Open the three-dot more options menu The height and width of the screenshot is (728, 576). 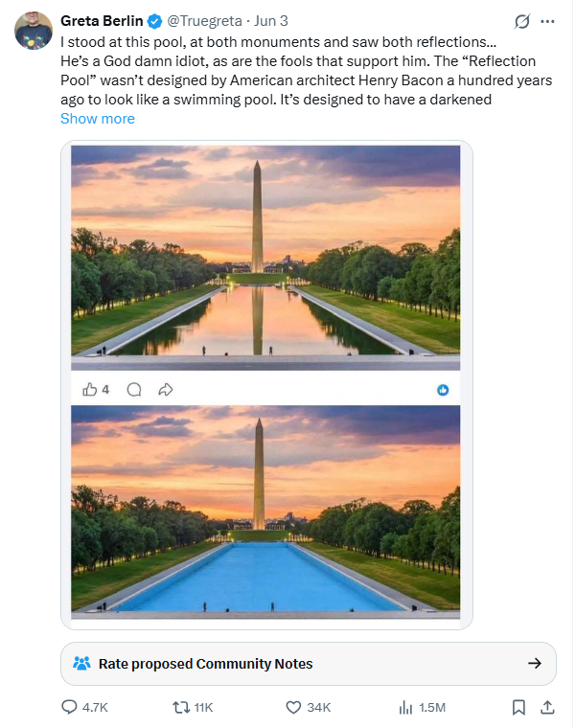click(547, 21)
